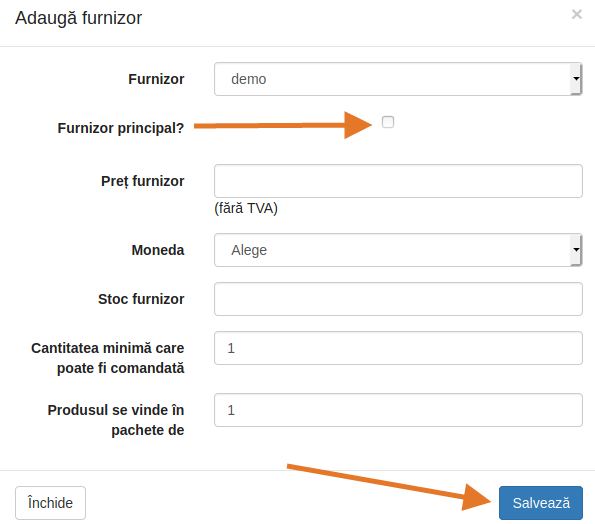
Task: Enable the Furnizor principal checkbox
Action: coord(387,122)
